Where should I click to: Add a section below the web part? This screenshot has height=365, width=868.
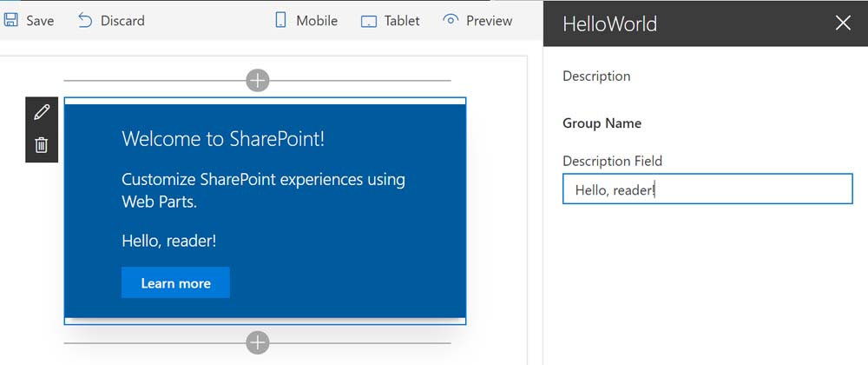[258, 342]
